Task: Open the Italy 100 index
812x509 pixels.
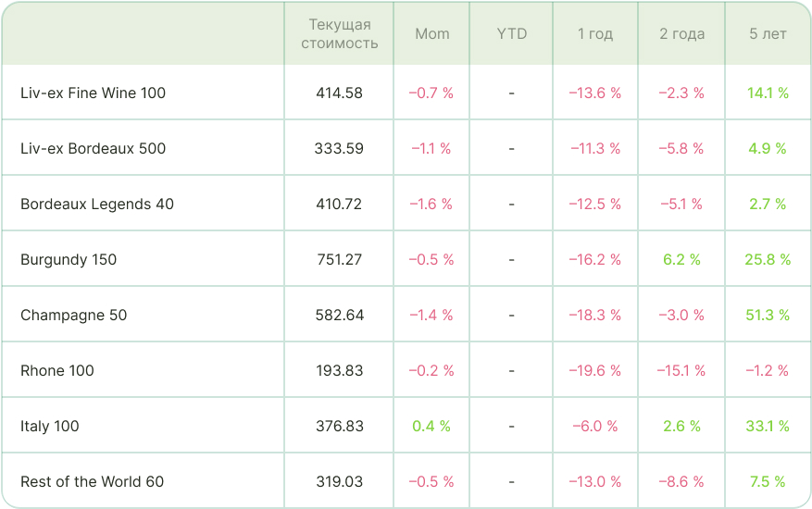Action: (50, 426)
